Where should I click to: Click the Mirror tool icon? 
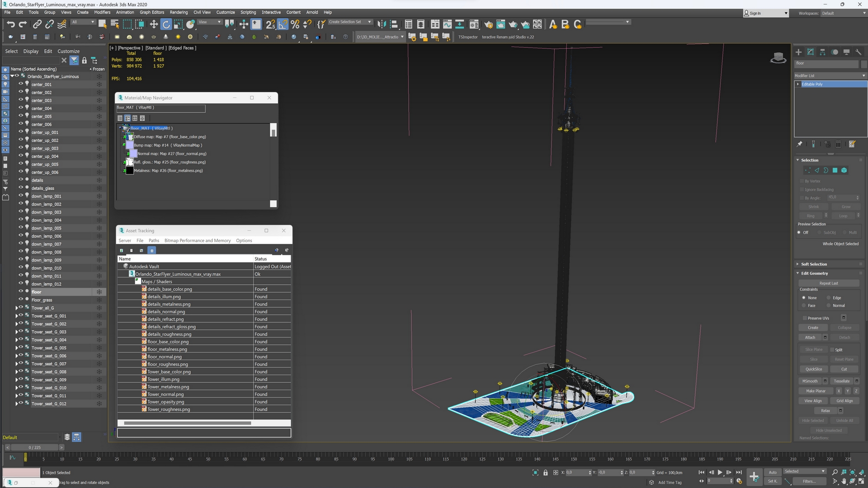coord(382,24)
